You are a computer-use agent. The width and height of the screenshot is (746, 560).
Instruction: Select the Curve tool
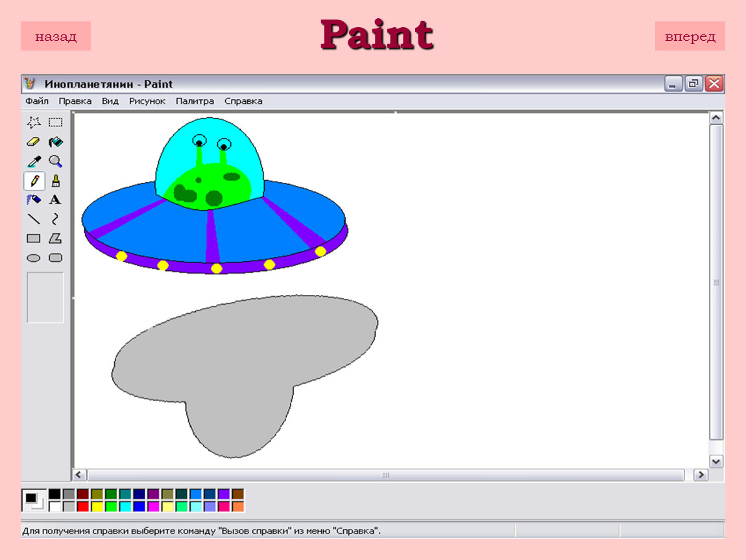(x=56, y=218)
